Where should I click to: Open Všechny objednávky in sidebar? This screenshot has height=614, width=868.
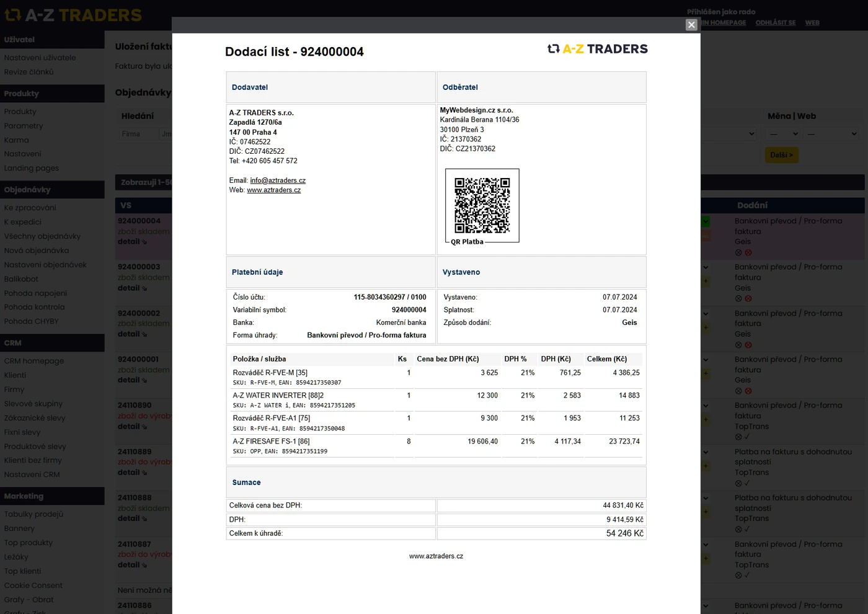[x=42, y=236]
